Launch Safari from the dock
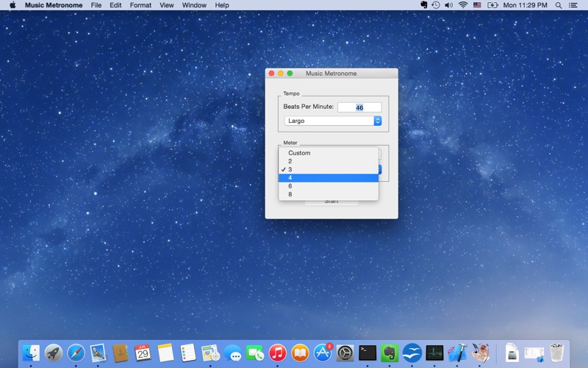The height and width of the screenshot is (368, 588). [x=76, y=353]
